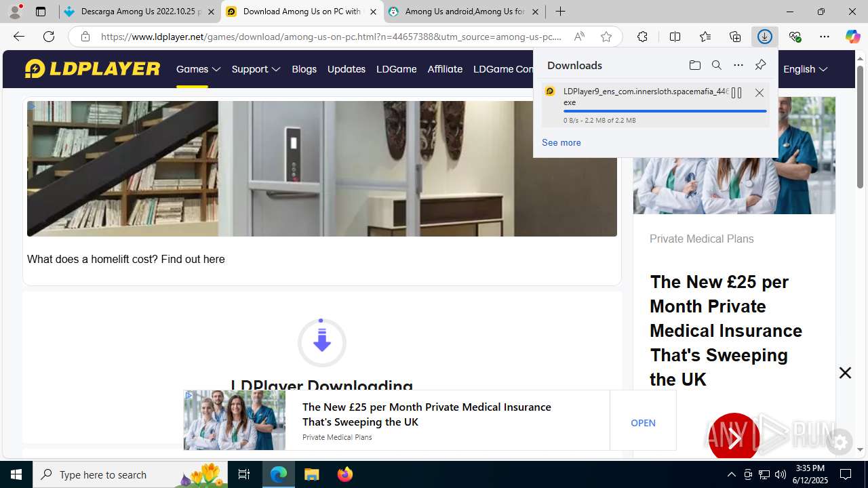The height and width of the screenshot is (488, 868).
Task: Open Browser essentials icon
Action: click(795, 37)
